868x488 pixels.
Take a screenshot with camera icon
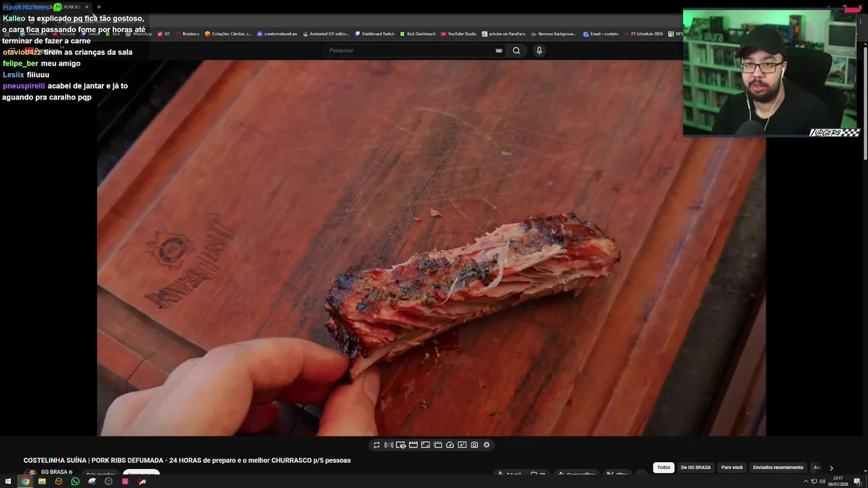474,445
